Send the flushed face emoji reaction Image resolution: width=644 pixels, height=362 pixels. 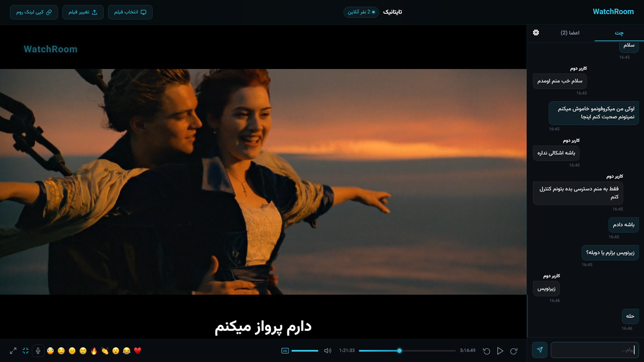click(50, 350)
